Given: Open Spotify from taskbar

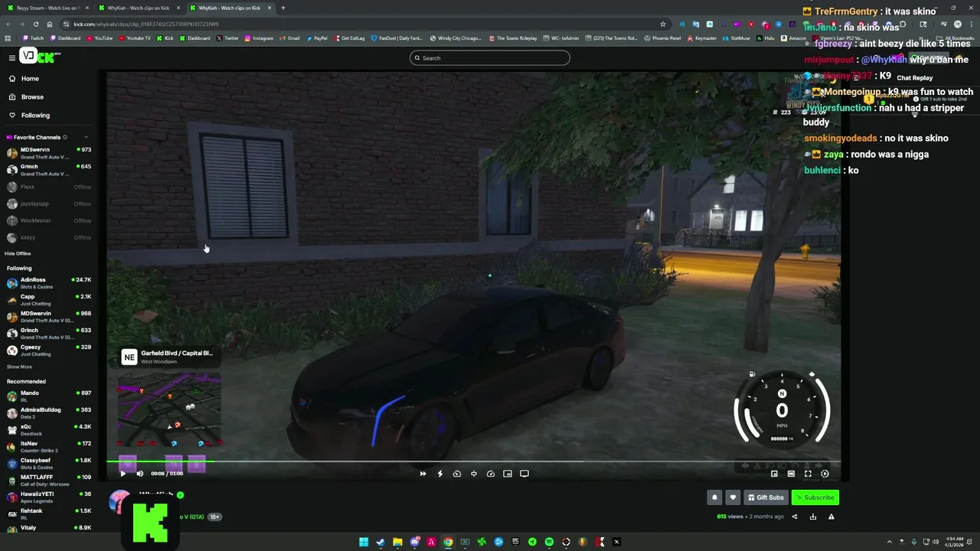Looking at the screenshot, I should click(x=549, y=542).
